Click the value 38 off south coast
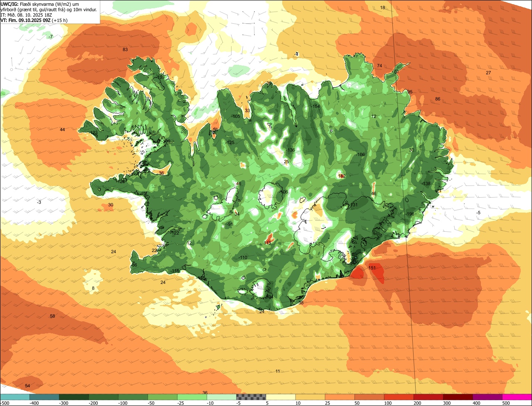532x406 pixels. (301, 303)
